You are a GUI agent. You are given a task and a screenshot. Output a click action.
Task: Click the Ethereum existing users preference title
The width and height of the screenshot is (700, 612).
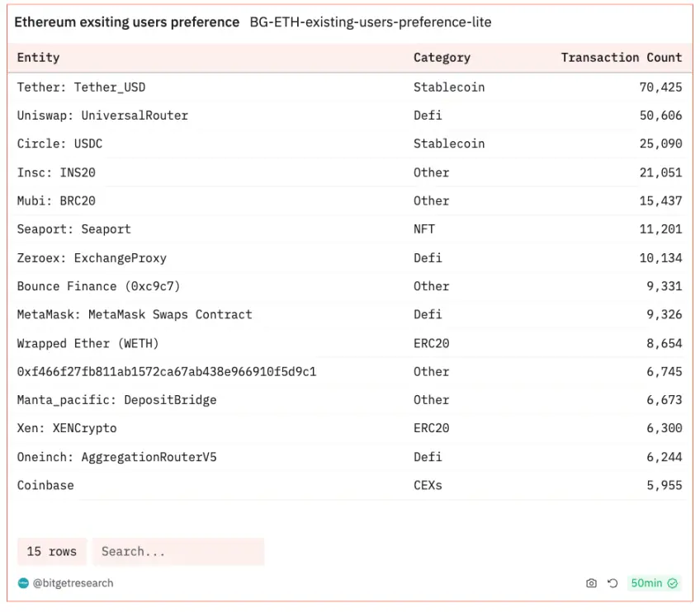point(126,22)
